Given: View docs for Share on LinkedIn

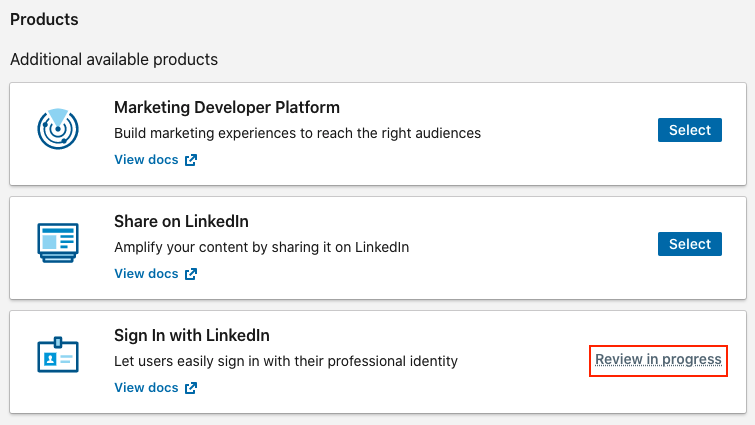Looking at the screenshot, I should point(146,274).
